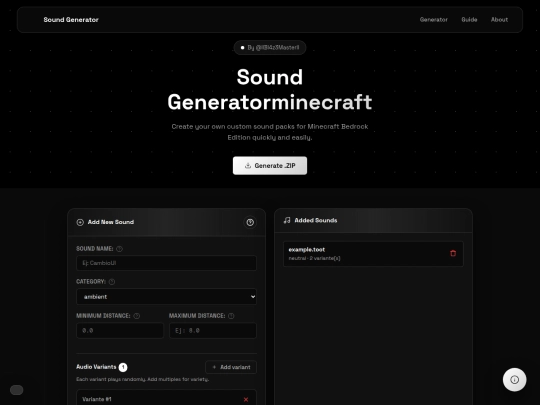This screenshot has width=540, height=405.
Task: Click the Generate .ZIP button
Action: click(270, 166)
